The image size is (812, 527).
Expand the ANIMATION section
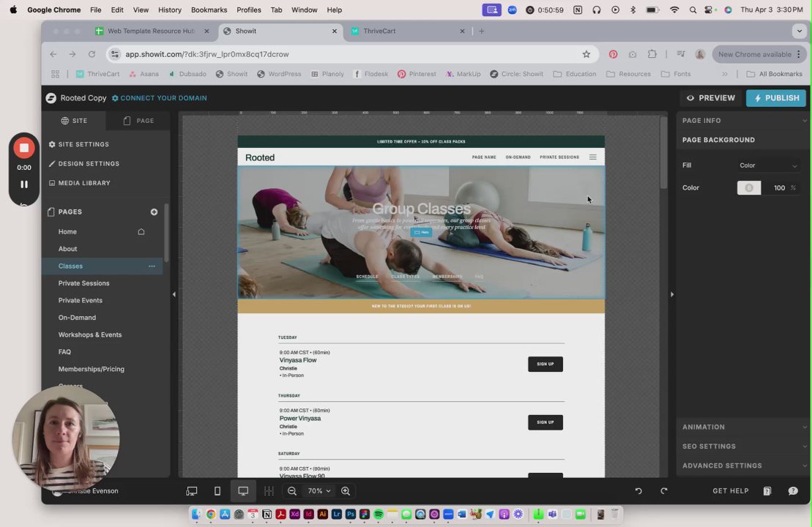coord(742,427)
